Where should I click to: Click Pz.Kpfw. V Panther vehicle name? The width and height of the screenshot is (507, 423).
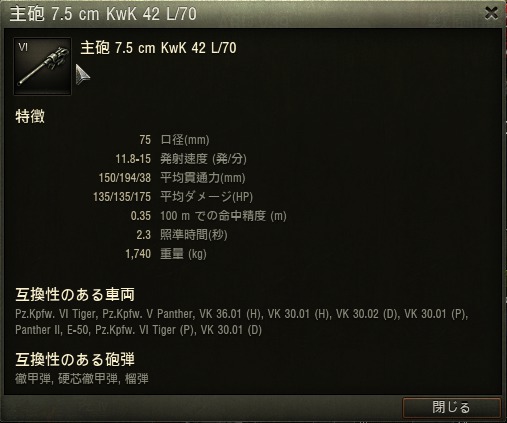147,314
